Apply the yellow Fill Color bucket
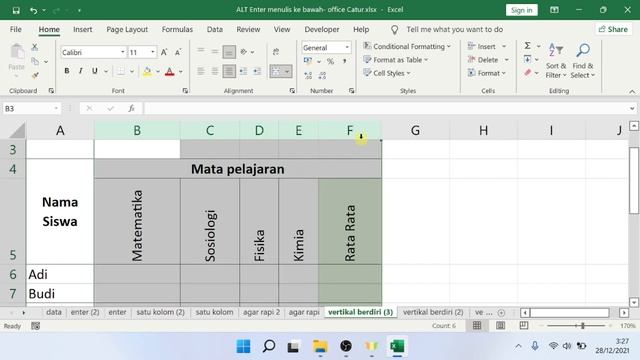Image resolution: width=640 pixels, height=360 pixels. coord(147,71)
